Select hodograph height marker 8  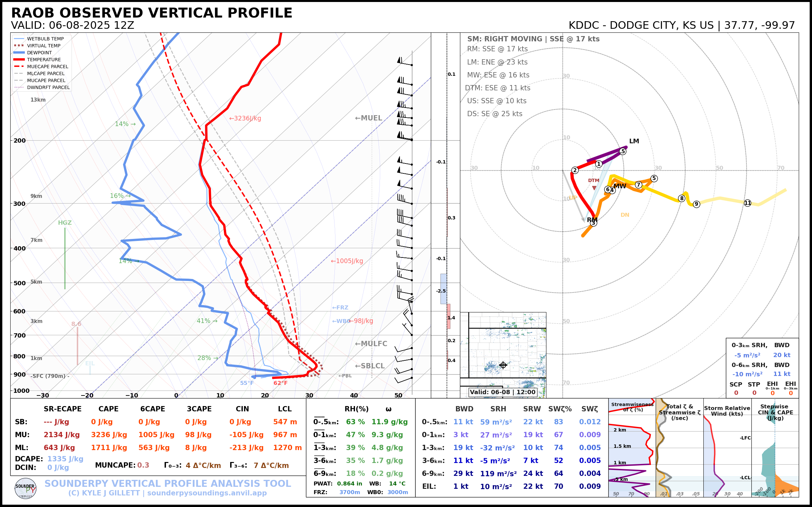tap(682, 199)
